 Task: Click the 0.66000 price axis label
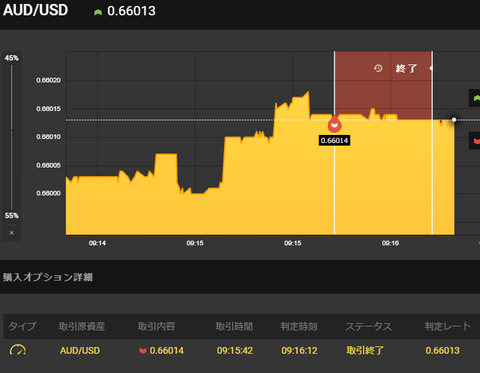49,193
